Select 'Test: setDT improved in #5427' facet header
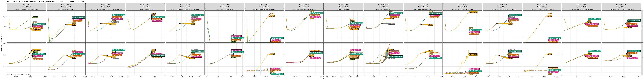The image size is (644, 80). [66, 9]
